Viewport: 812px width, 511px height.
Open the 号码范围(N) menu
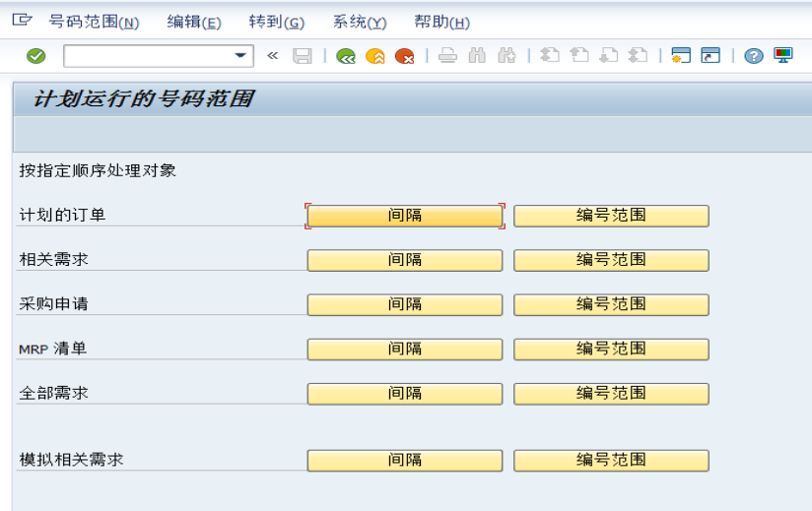(94, 23)
